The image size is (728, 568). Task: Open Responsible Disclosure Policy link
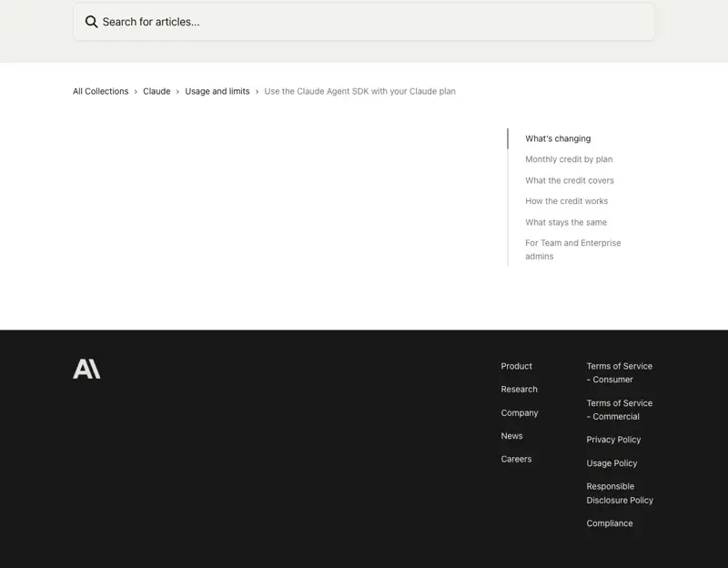620,493
